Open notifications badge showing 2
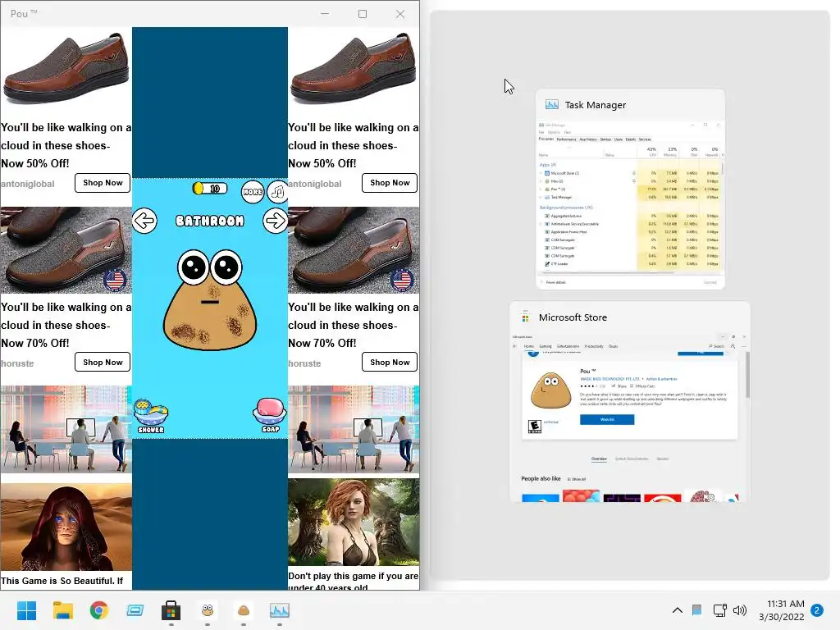The height and width of the screenshot is (630, 840). point(817,610)
